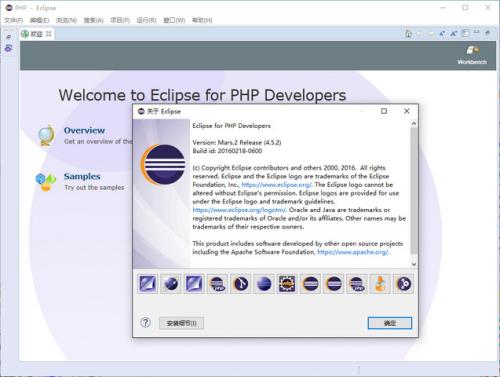Click the restore icon on left trim bar

pyautogui.click(x=9, y=37)
